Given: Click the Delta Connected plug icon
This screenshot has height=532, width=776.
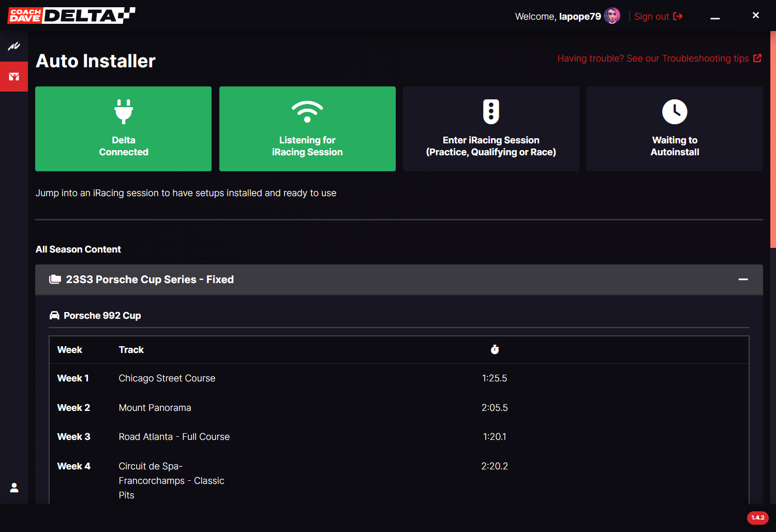Looking at the screenshot, I should pos(124,111).
